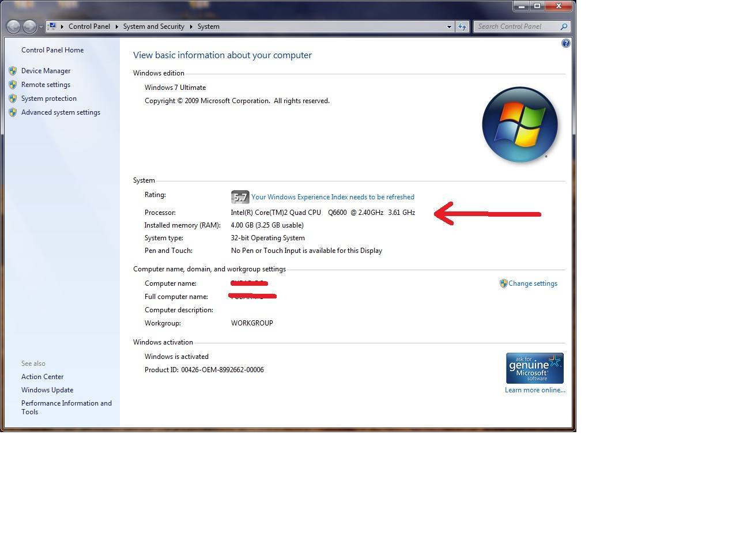Click the Forward navigation arrow button
This screenshot has width=747, height=560.
[29, 27]
